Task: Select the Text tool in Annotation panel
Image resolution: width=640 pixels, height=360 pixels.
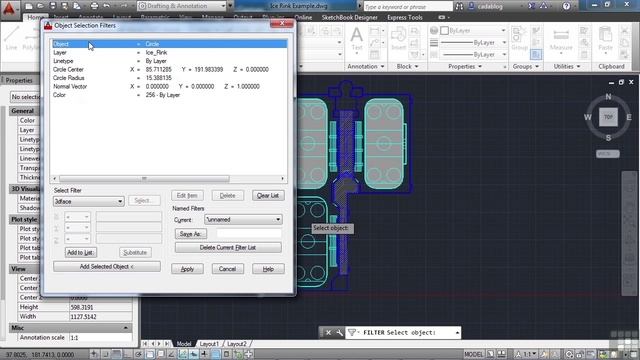Action: (357, 39)
